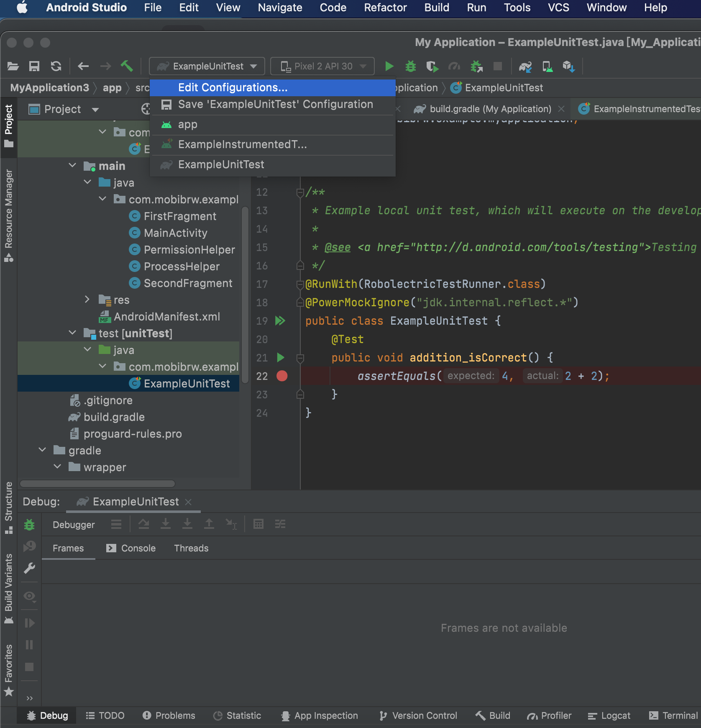701x728 pixels.
Task: Open Terminal tool window
Action: (x=673, y=716)
